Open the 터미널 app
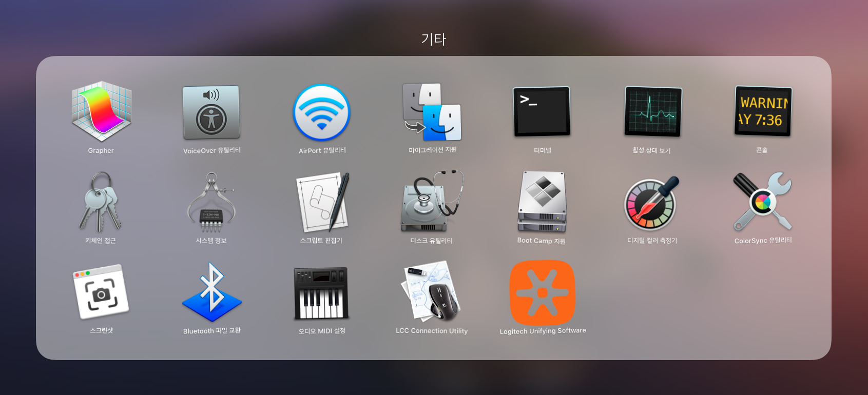Viewport: 868px width, 395px height. click(x=542, y=111)
